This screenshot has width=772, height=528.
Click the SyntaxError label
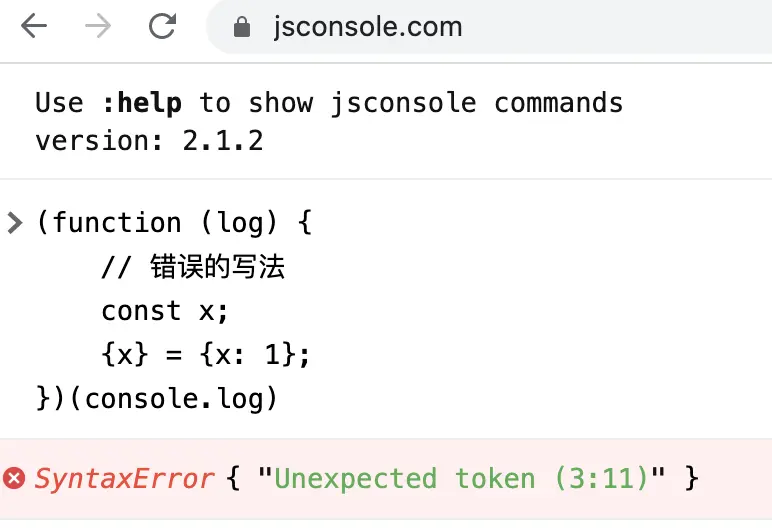pos(124,479)
